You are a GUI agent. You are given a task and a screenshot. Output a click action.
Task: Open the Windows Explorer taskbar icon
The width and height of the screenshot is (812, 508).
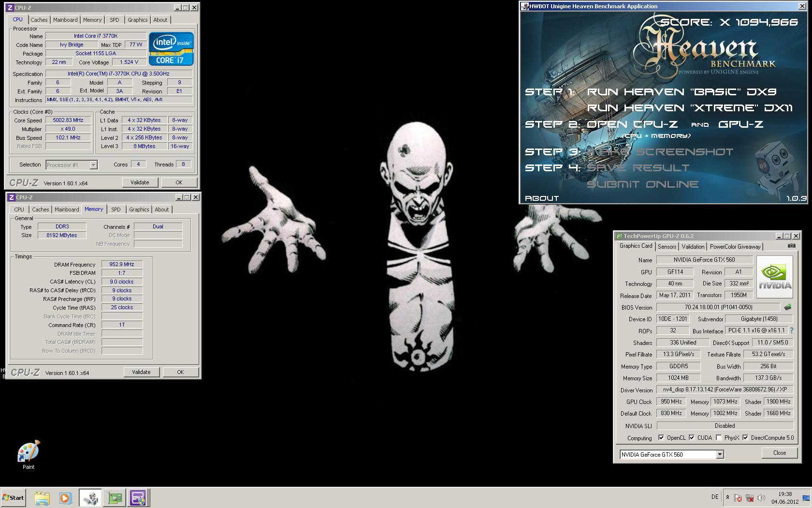[x=42, y=498]
